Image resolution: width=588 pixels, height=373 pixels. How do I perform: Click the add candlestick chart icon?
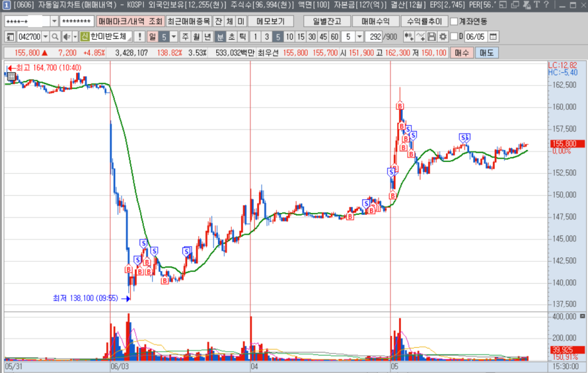coord(411,36)
